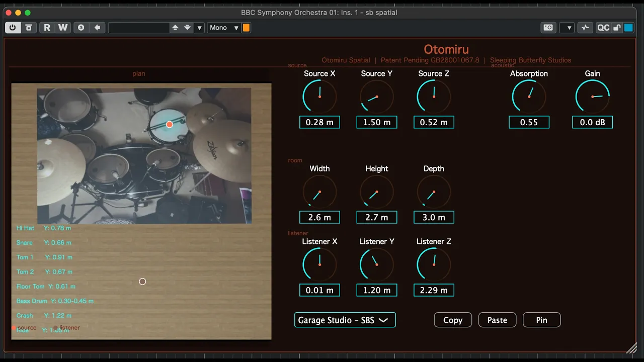Screen dimensions: 644x362
Task: Click the Listener Z value 2.29 m
Action: click(x=434, y=290)
